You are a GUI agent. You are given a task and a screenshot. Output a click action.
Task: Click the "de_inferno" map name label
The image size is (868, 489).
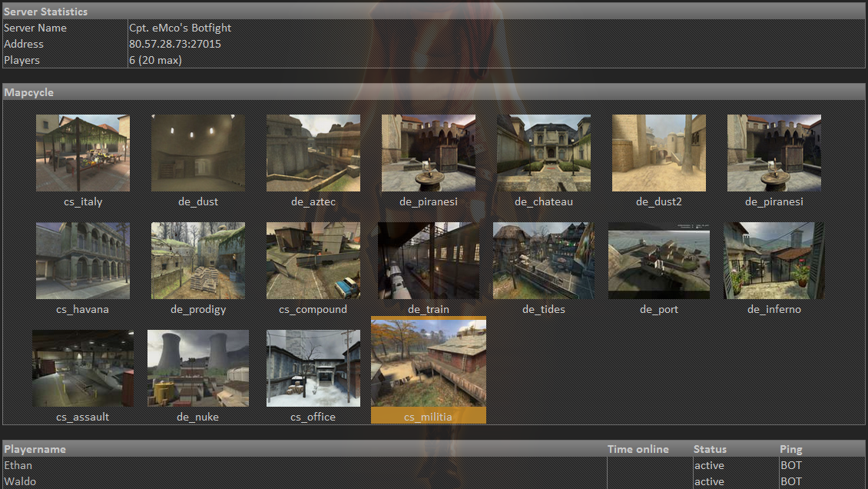[774, 309]
